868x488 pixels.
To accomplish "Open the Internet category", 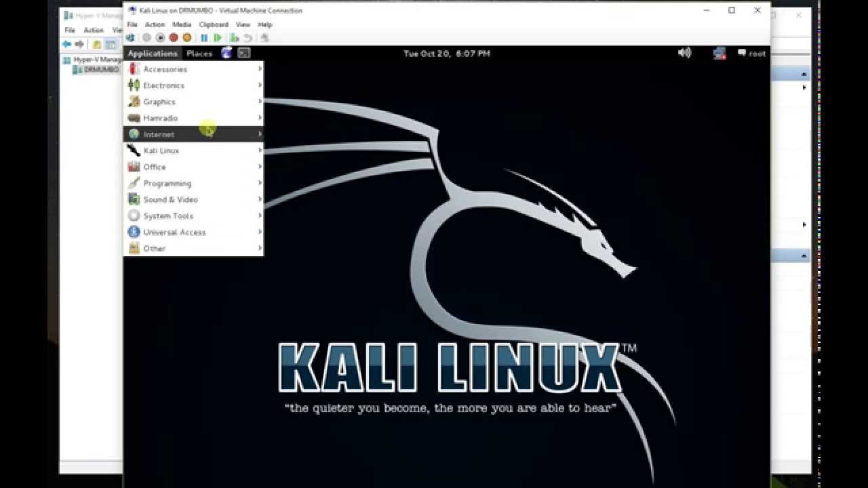I will 193,134.
